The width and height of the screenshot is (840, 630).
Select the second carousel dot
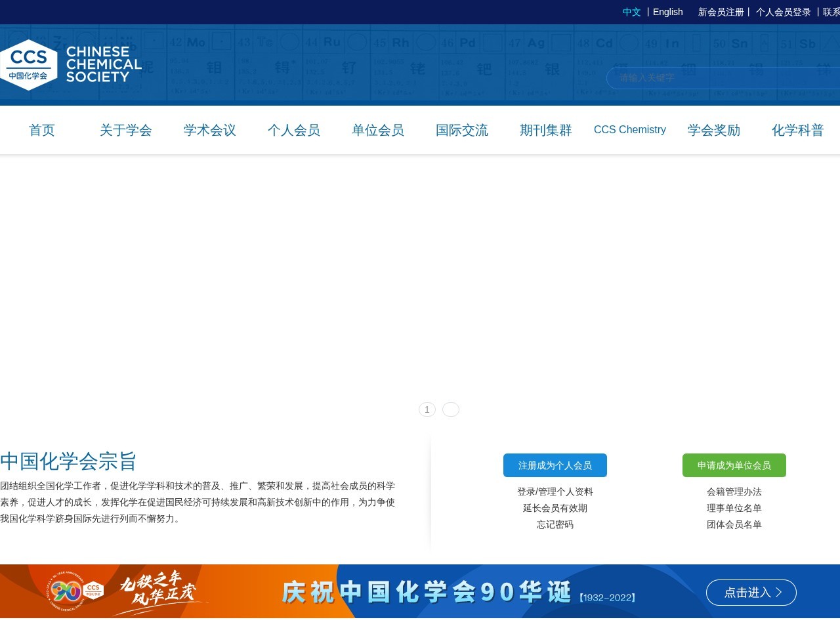(x=451, y=409)
